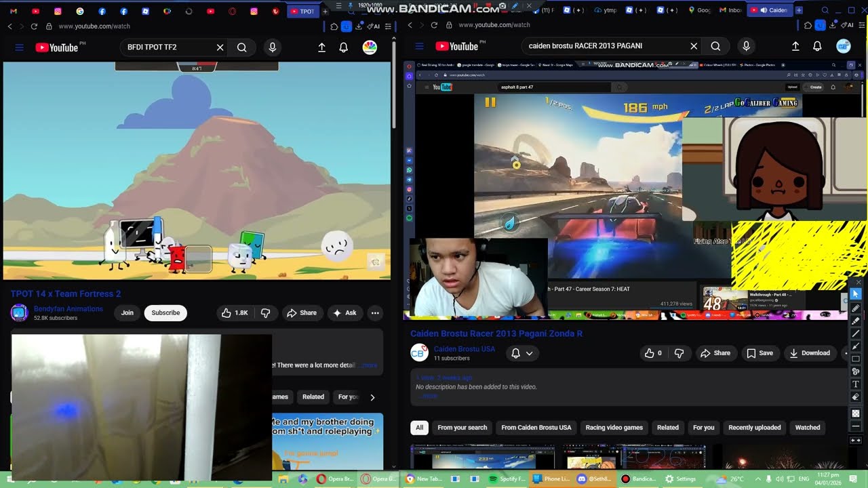Viewport: 868px width, 488px height.
Task: Like the TPOT 14 video (1.8K)
Action: click(235, 313)
